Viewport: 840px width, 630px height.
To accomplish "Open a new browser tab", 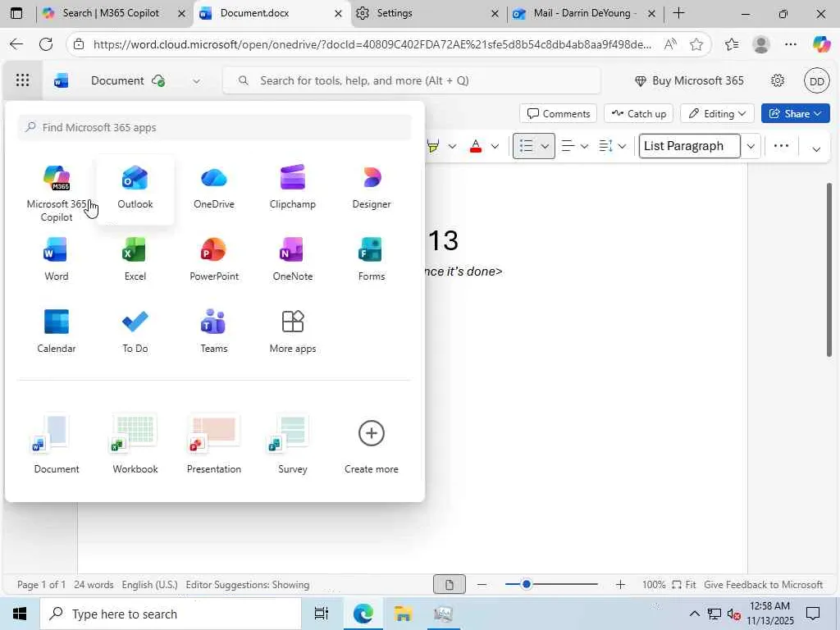I will tap(678, 13).
